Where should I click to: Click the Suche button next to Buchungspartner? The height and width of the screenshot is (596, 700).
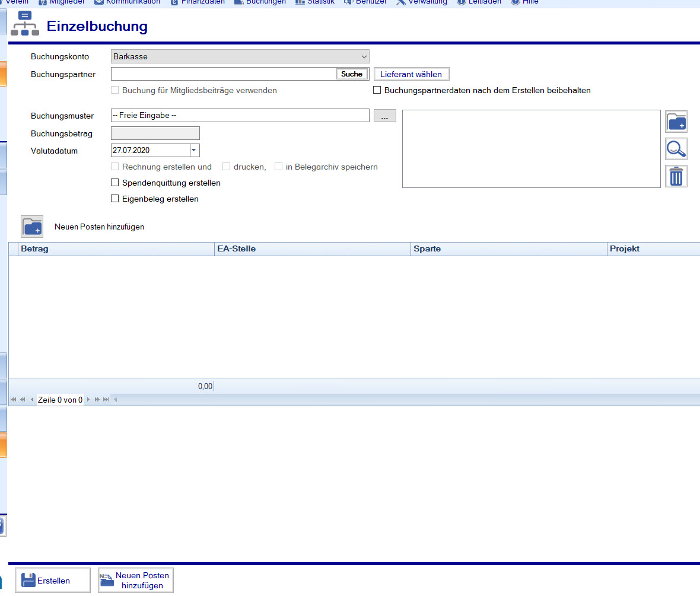point(352,74)
